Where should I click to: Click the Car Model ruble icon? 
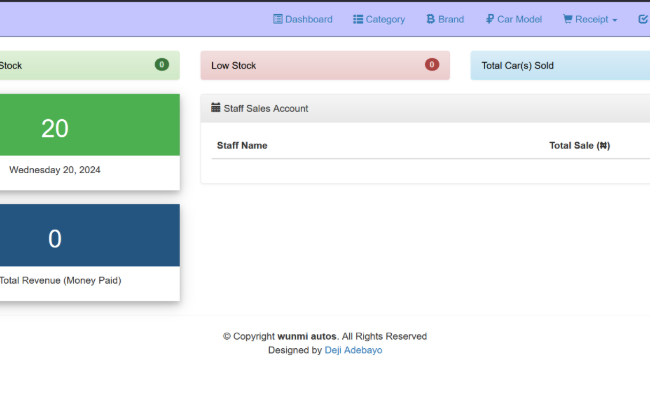489,19
